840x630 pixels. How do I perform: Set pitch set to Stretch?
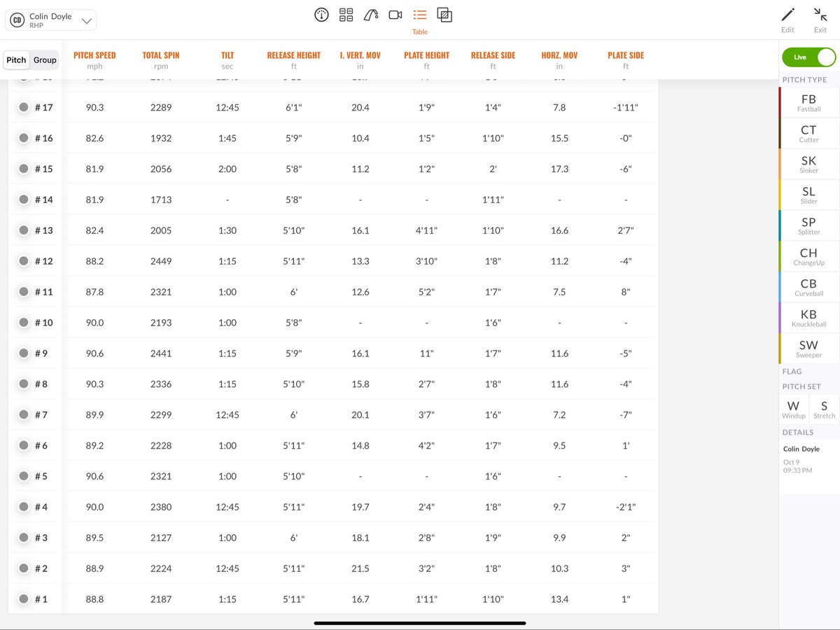click(x=825, y=409)
